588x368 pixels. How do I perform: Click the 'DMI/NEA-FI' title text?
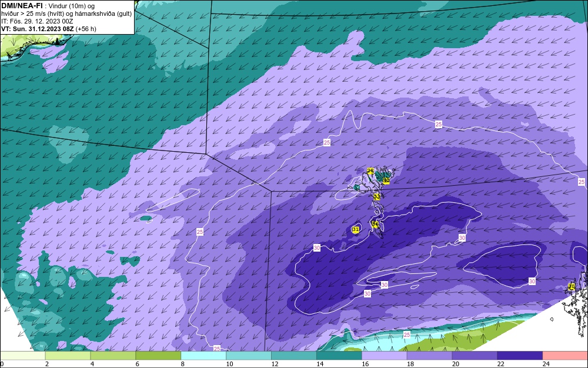[x=21, y=6]
